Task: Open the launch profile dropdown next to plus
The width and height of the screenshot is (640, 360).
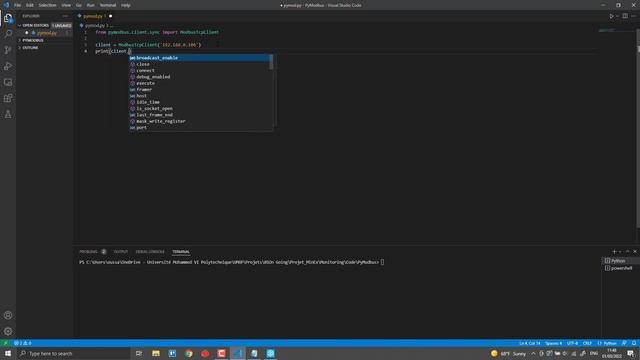Action: [x=620, y=251]
